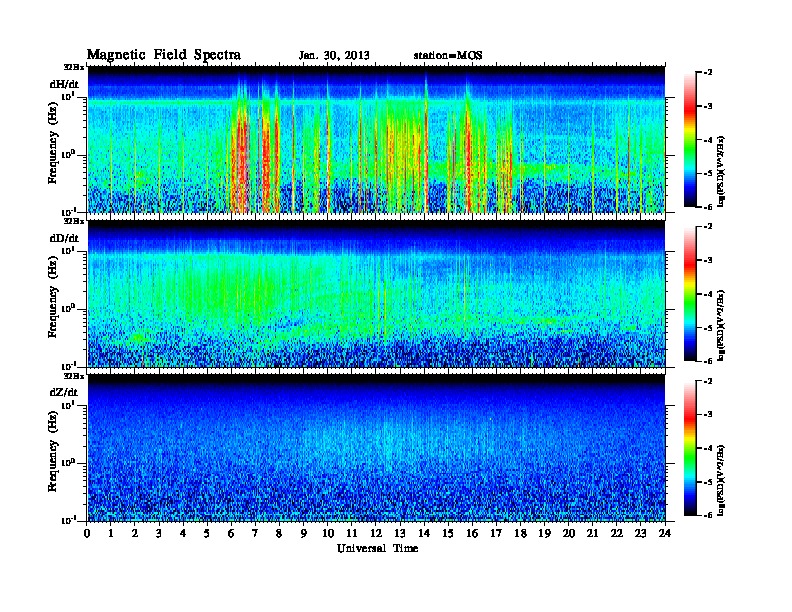Click the "station=MOS" header label
The height and width of the screenshot is (612, 792).
[448, 56]
